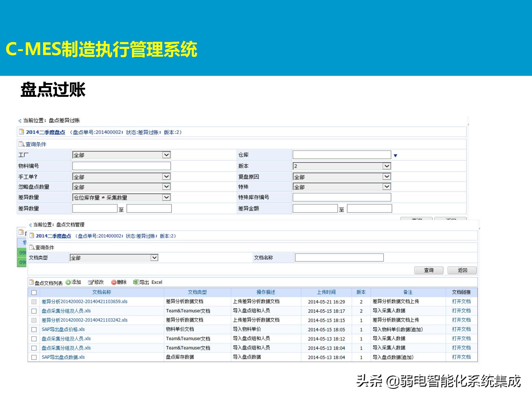Viewport: 532px width, 399px height.
Task: Open 打开文档 link for SAP导出盘点价格.xls
Action: [461, 329]
